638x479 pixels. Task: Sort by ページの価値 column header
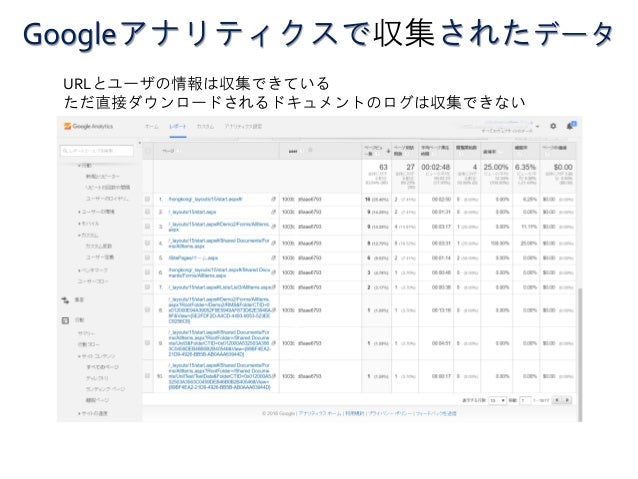(x=554, y=148)
